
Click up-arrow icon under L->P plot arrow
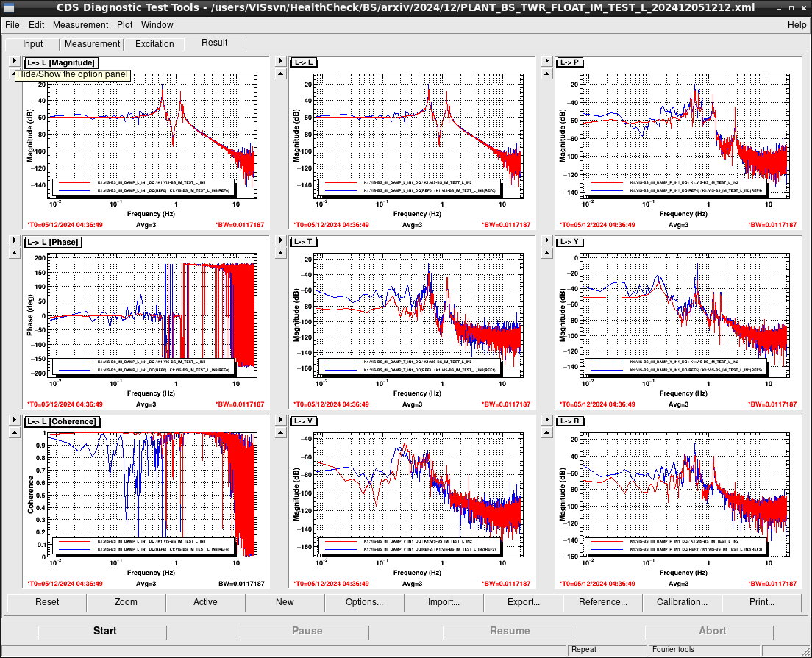547,74
